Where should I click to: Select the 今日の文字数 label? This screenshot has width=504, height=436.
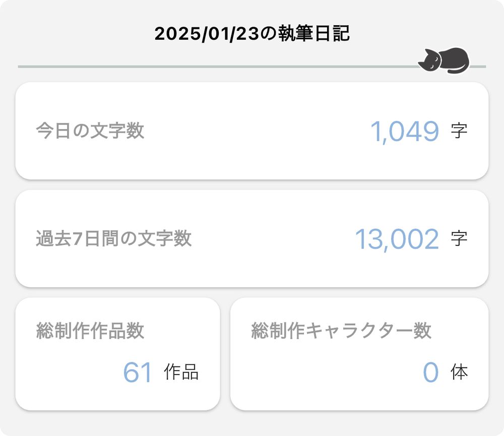pyautogui.click(x=90, y=131)
